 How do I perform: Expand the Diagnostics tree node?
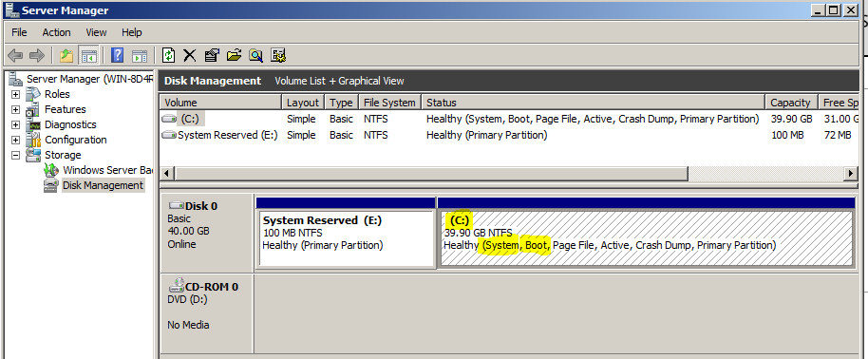point(15,125)
